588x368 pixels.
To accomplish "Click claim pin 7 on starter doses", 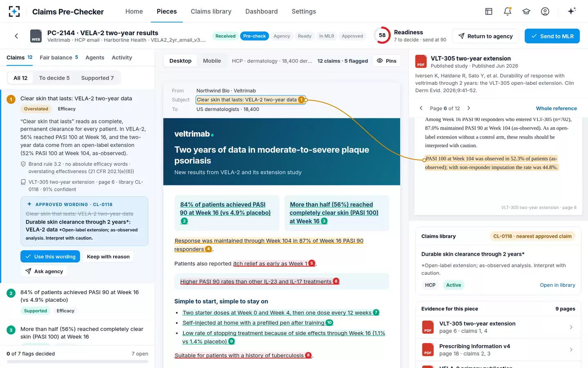I will point(376,312).
